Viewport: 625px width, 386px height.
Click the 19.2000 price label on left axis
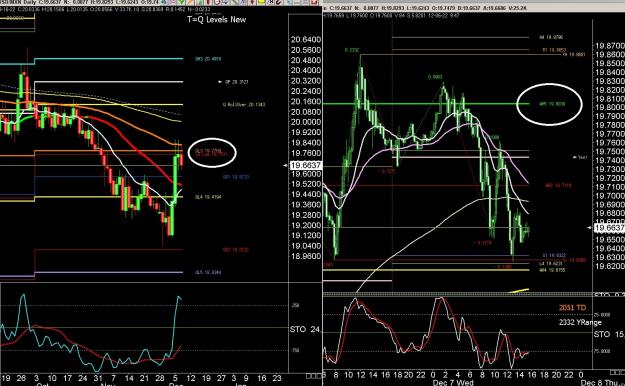[x=306, y=225]
